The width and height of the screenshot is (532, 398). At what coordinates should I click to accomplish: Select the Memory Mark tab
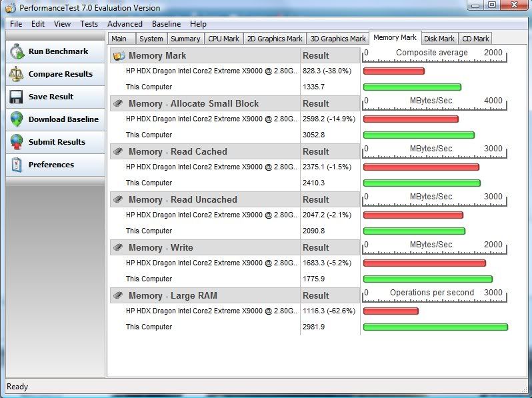pyautogui.click(x=395, y=37)
